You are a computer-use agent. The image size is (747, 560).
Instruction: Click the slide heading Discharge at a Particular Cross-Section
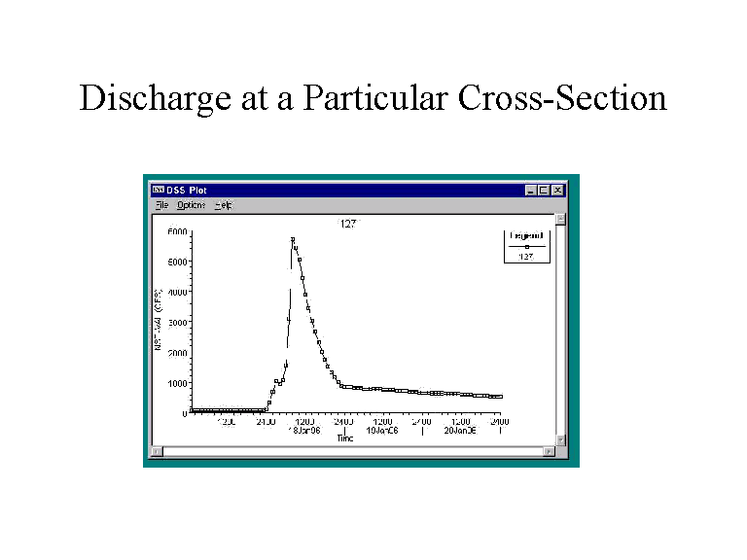373,98
